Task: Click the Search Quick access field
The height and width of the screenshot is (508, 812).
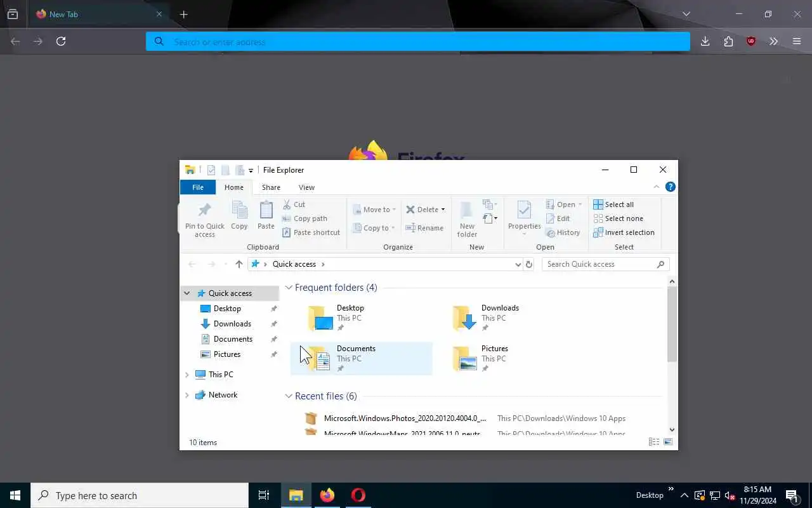Action: point(605,264)
